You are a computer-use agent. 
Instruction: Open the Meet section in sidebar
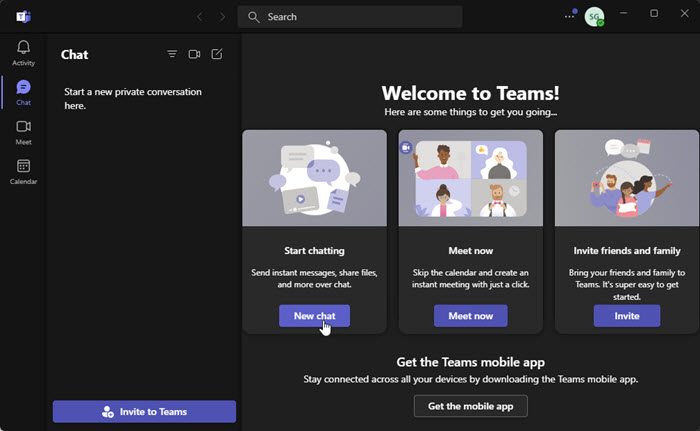click(23, 132)
